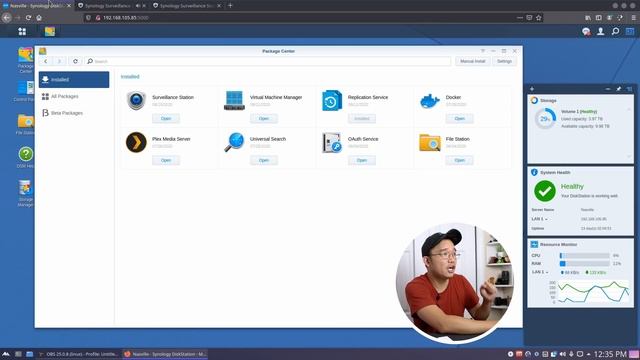The image size is (640, 360).
Task: Click the RAM usage bar in Resource Monitor
Action: (584, 264)
